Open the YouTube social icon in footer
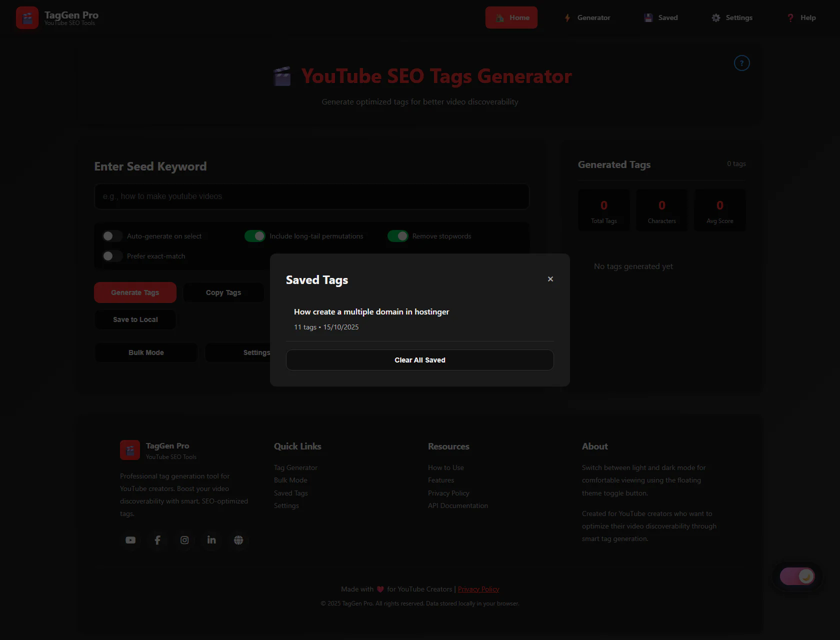Screen dimensions: 840x640 coord(130,540)
